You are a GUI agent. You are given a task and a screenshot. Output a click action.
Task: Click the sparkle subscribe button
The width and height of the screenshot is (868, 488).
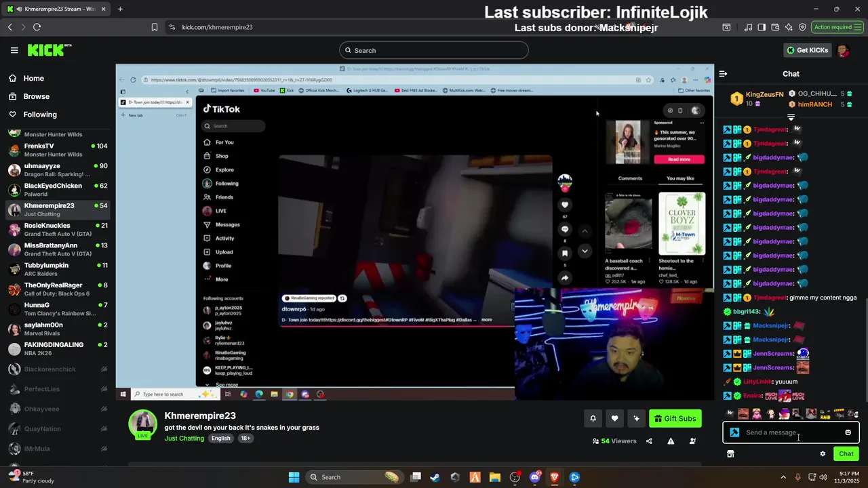[636, 418]
